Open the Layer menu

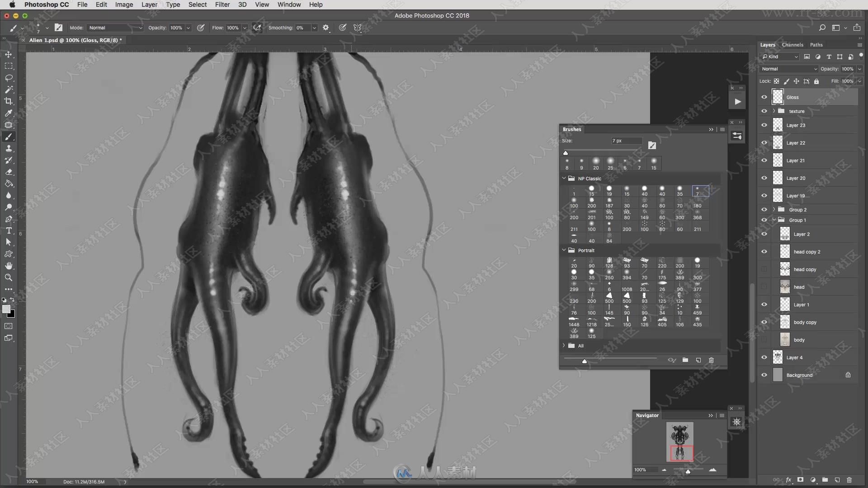(x=149, y=5)
